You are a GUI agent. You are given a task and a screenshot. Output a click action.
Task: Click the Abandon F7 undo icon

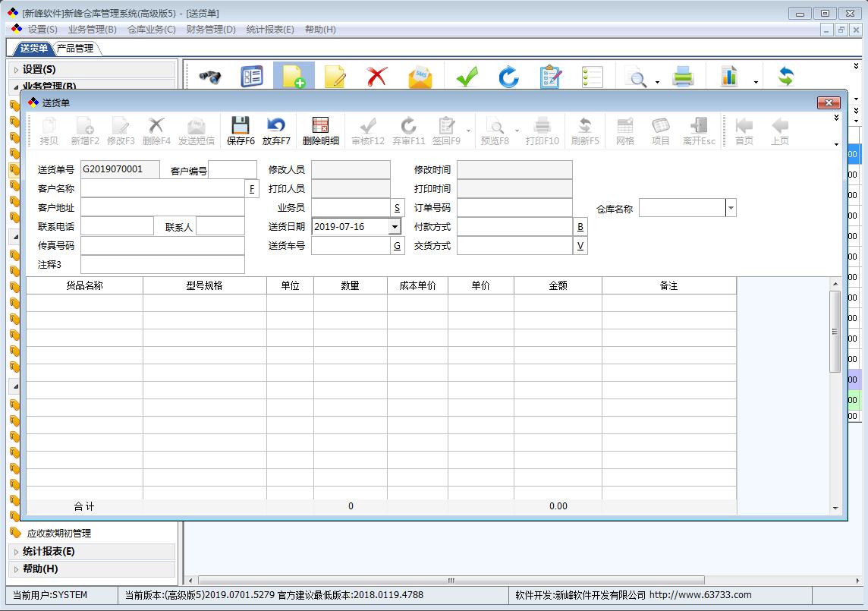tap(276, 130)
